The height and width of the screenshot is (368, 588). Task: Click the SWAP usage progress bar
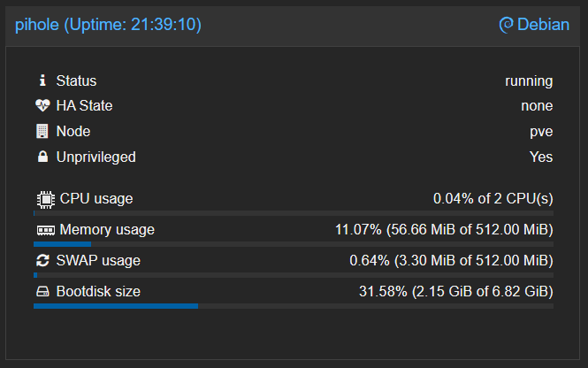[294, 275]
